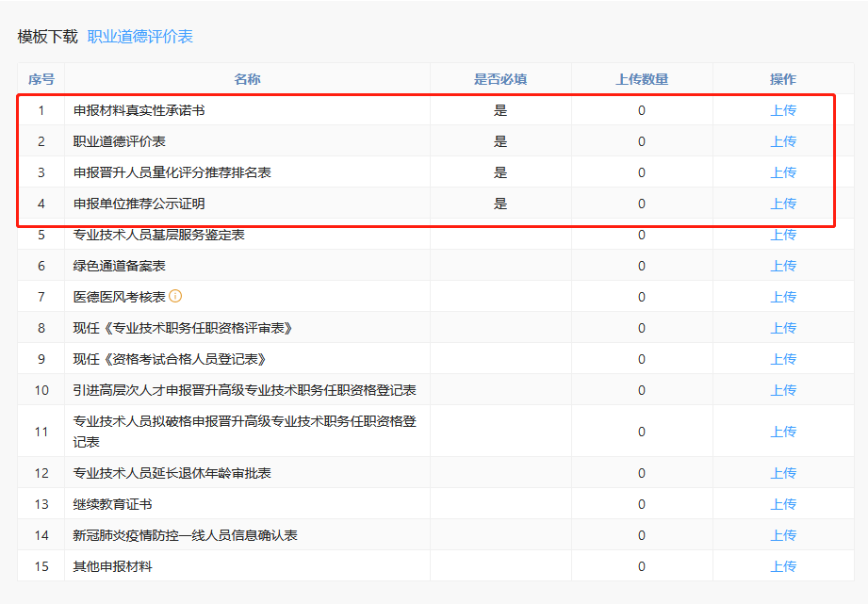
Task: Upload the 医德医风考核表 document
Action: pos(783,297)
